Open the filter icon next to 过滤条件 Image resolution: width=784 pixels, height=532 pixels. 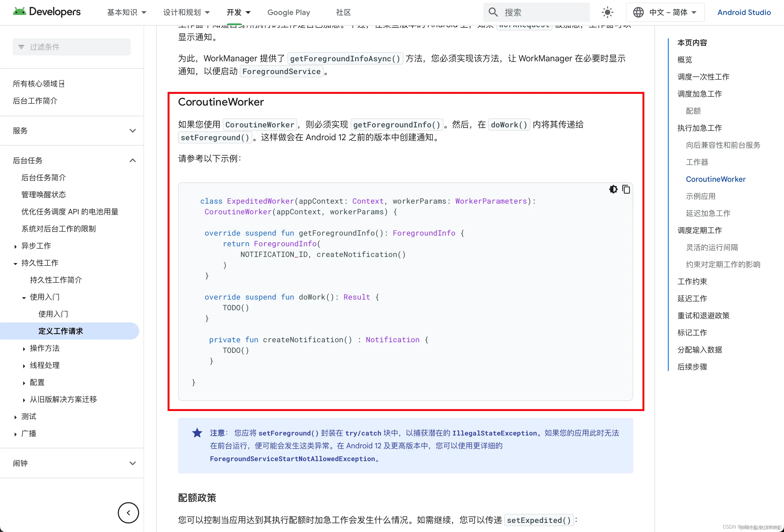[x=21, y=47]
